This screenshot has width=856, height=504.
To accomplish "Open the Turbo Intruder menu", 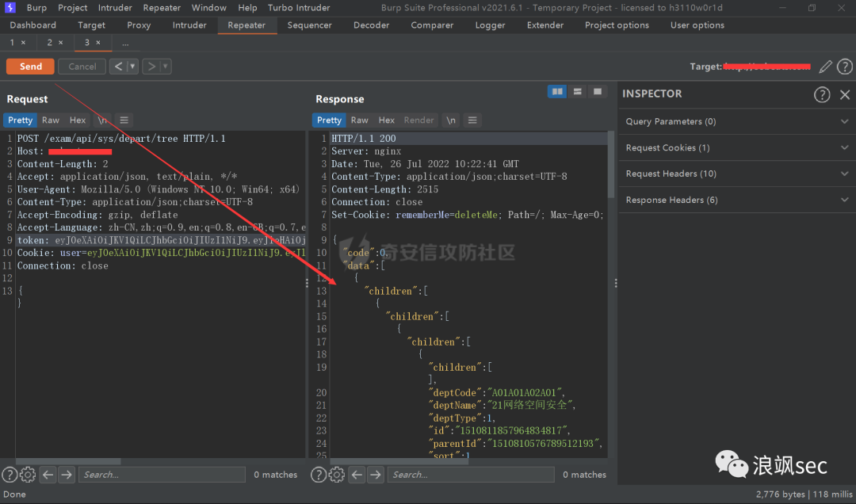I will (299, 8).
